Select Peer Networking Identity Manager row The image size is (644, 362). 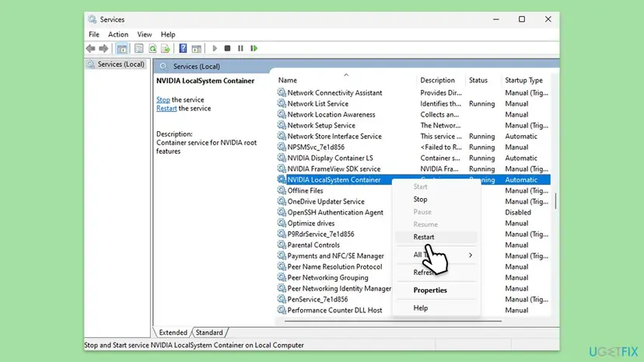(x=334, y=288)
